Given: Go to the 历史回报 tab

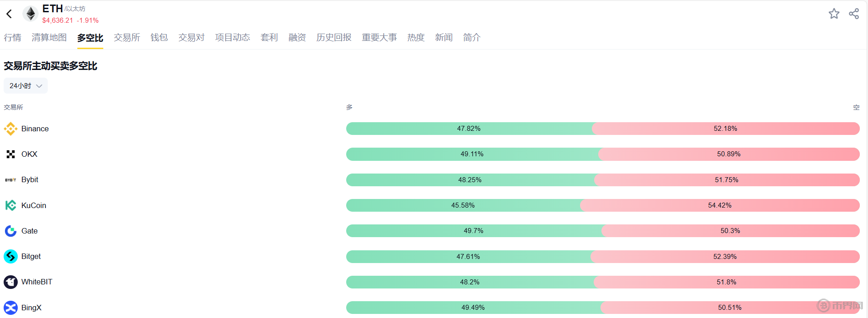Looking at the screenshot, I should (x=334, y=38).
